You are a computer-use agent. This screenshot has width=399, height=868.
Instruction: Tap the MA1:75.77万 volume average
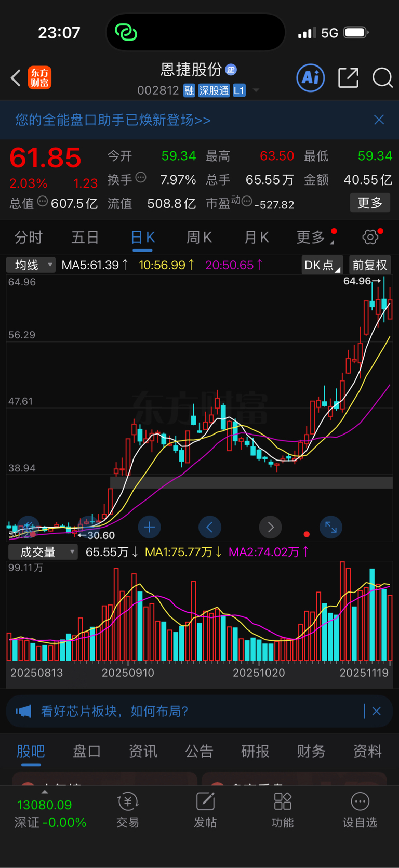click(183, 552)
